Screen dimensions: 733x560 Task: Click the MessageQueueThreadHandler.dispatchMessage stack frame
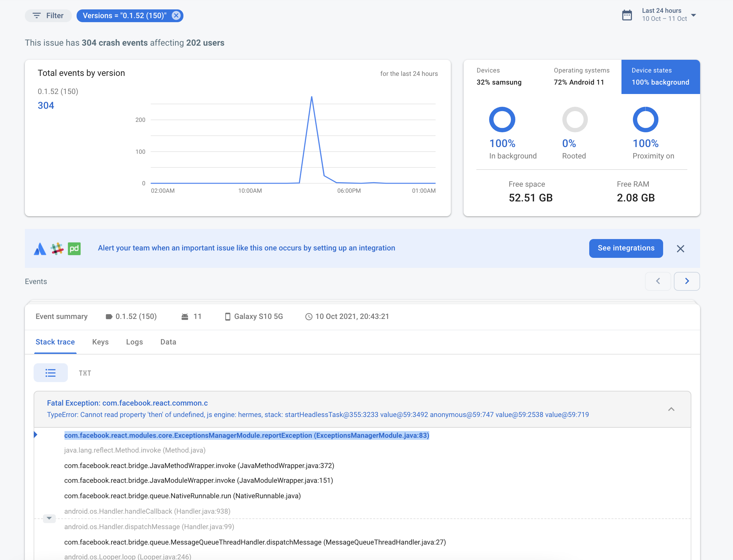pyautogui.click(x=255, y=542)
